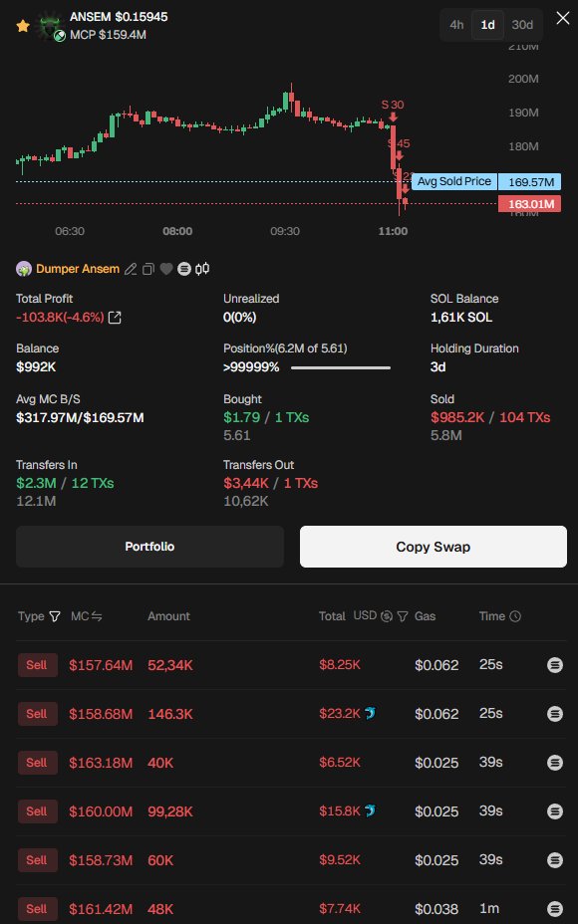
Task: Select the 4h chart timeframe tab
Action: tap(456, 25)
